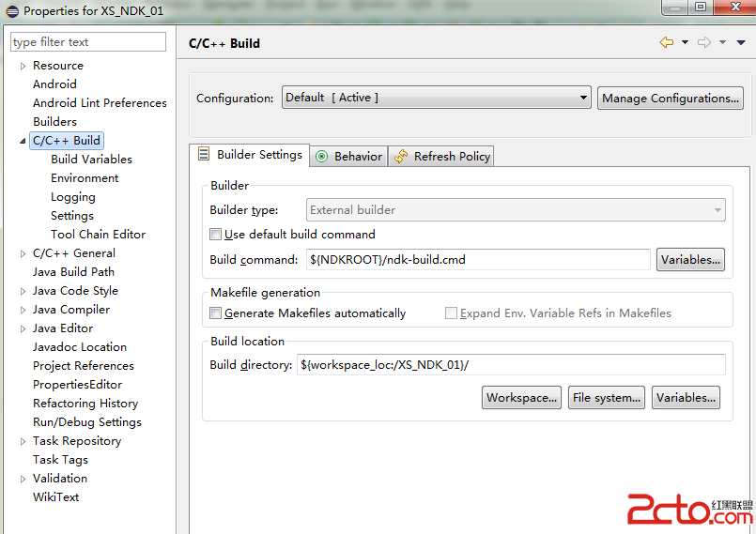Screen dimensions: 756x534
Task: Click Manage Configurations button
Action: coord(671,99)
